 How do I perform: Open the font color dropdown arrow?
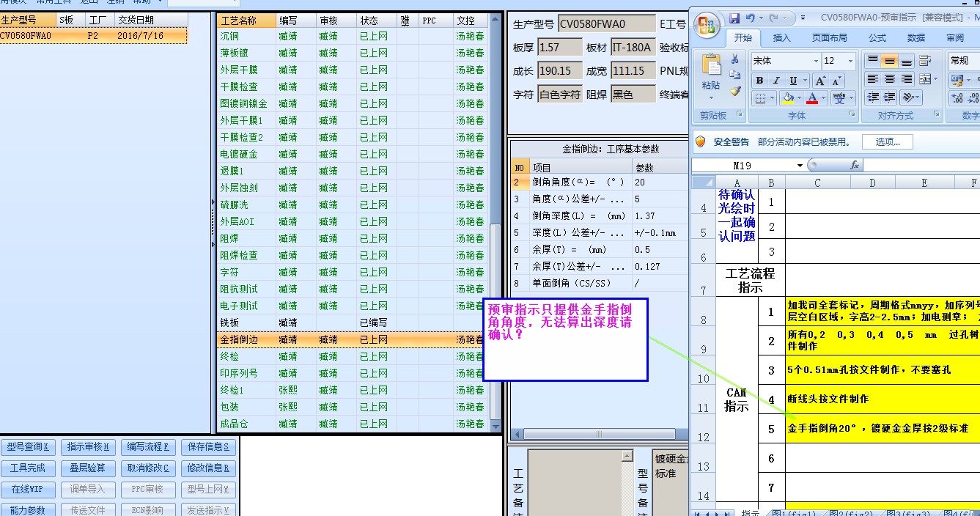click(824, 97)
